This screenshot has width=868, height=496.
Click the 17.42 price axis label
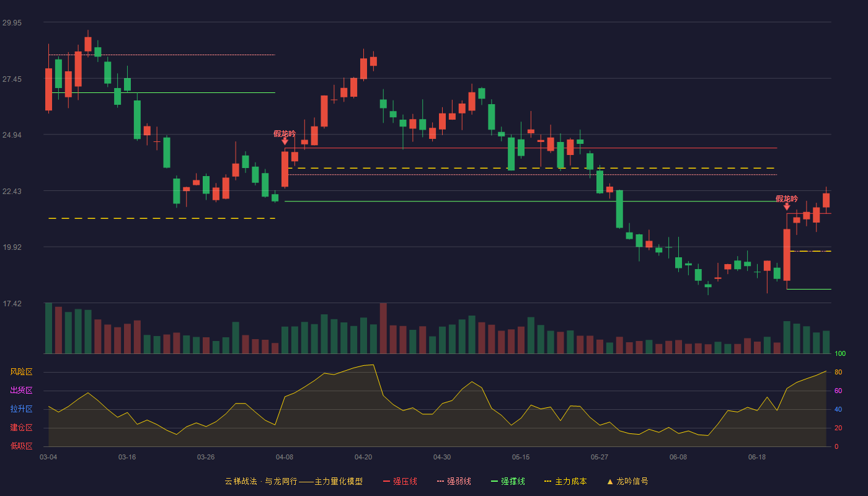click(12, 304)
